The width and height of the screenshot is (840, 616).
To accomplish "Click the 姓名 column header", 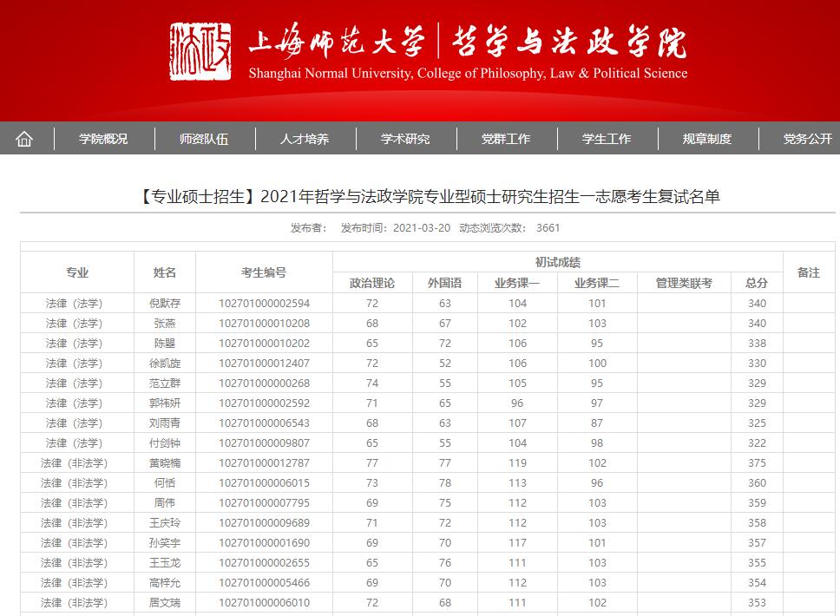I will pos(164,272).
